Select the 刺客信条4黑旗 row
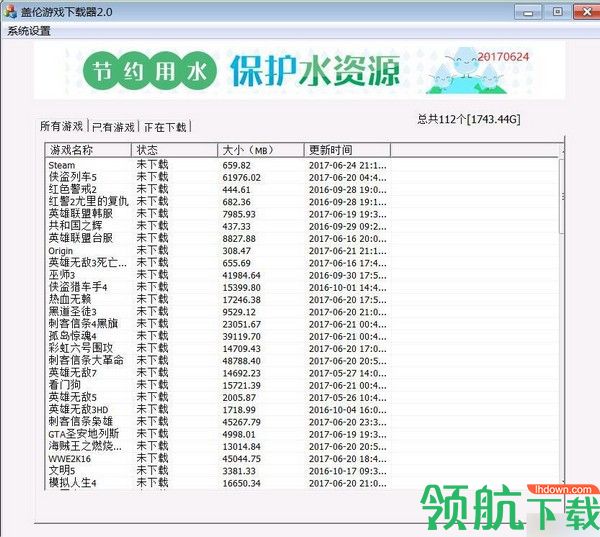The image size is (600, 537). coord(302,325)
